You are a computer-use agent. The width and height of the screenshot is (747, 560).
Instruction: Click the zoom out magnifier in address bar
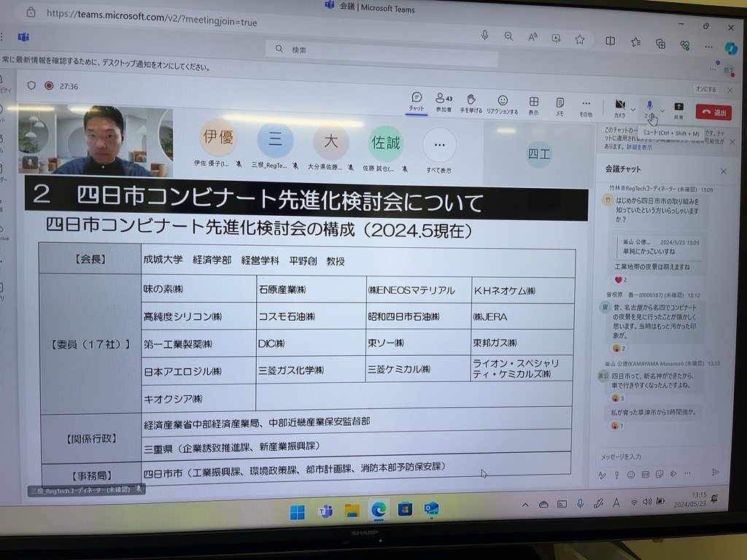tap(508, 36)
